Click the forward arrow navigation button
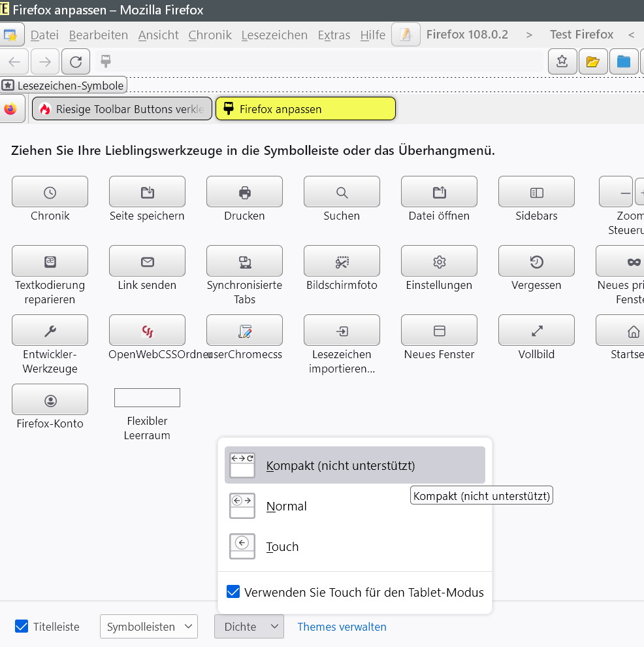Image resolution: width=644 pixels, height=647 pixels. 45,62
